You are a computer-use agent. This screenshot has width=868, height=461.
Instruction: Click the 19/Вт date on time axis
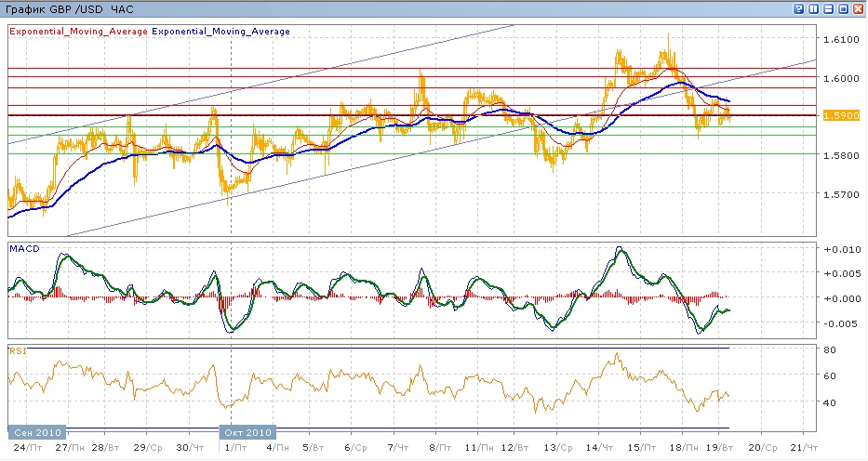(719, 447)
